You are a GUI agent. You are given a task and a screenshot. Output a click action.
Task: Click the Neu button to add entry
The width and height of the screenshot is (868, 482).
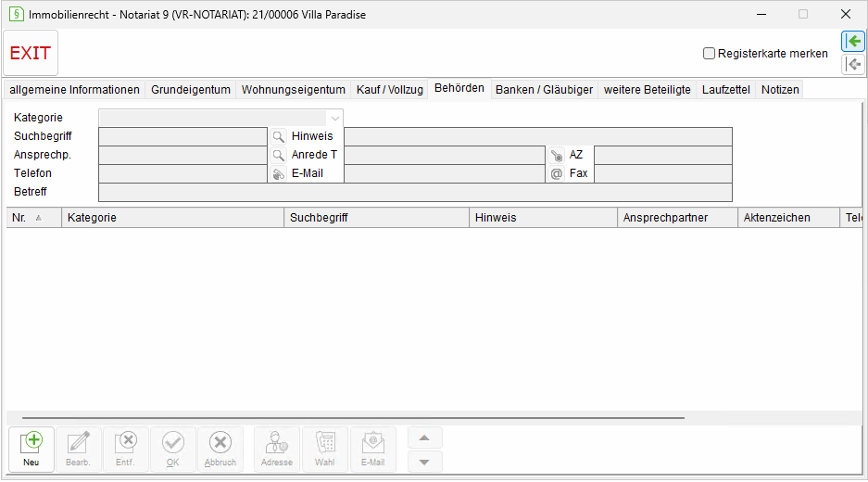coord(31,450)
